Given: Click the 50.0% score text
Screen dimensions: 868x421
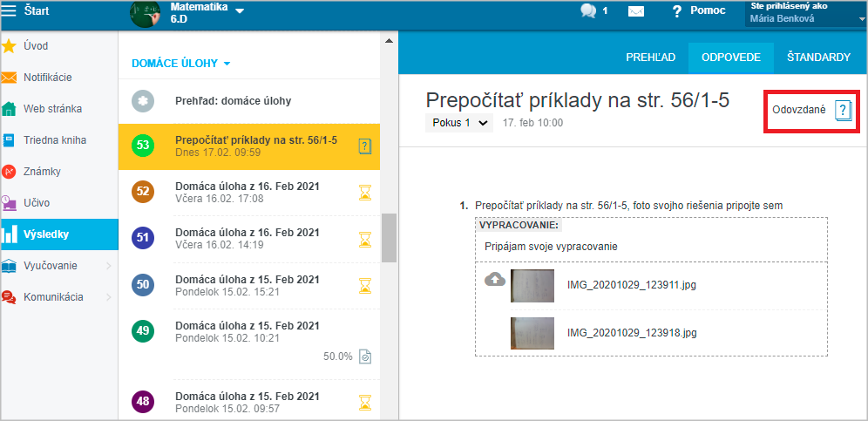Looking at the screenshot, I should click(x=337, y=356).
